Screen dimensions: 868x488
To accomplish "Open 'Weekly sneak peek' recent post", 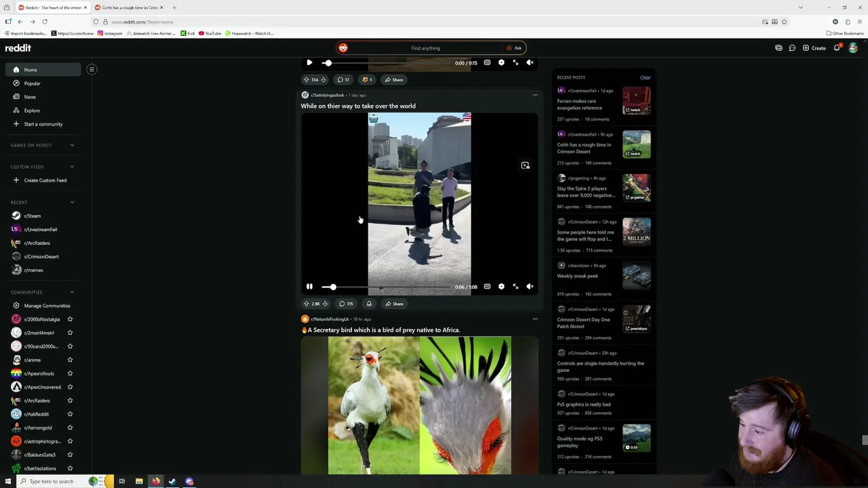I will click(577, 276).
